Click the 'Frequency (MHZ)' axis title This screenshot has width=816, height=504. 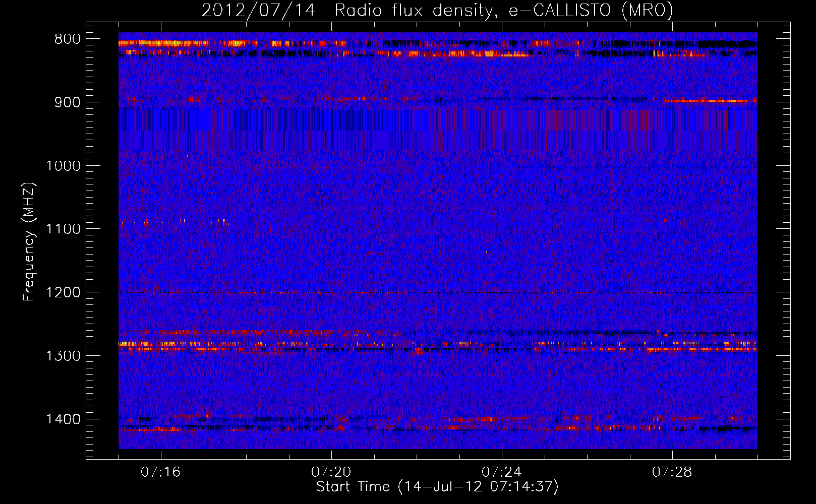29,241
